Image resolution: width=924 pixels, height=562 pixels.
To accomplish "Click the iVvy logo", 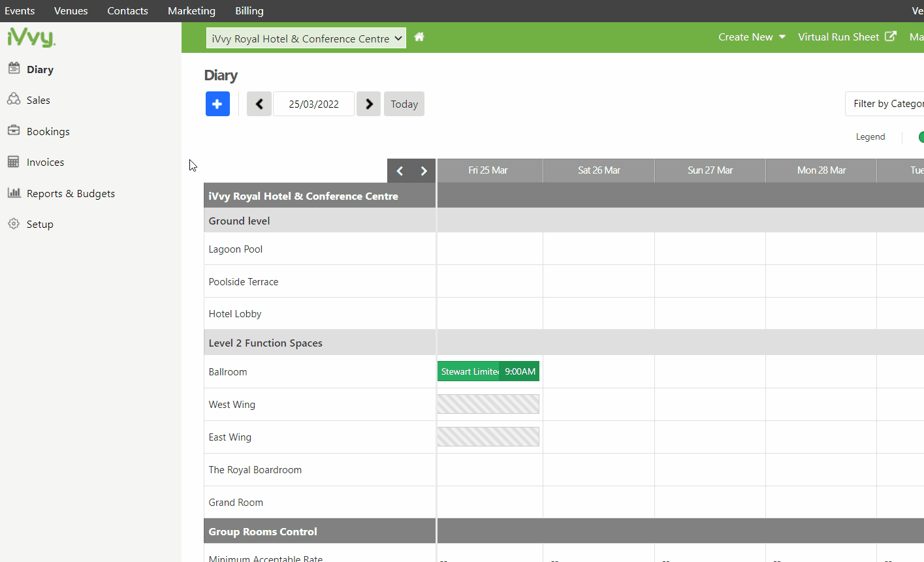I will click(x=31, y=37).
